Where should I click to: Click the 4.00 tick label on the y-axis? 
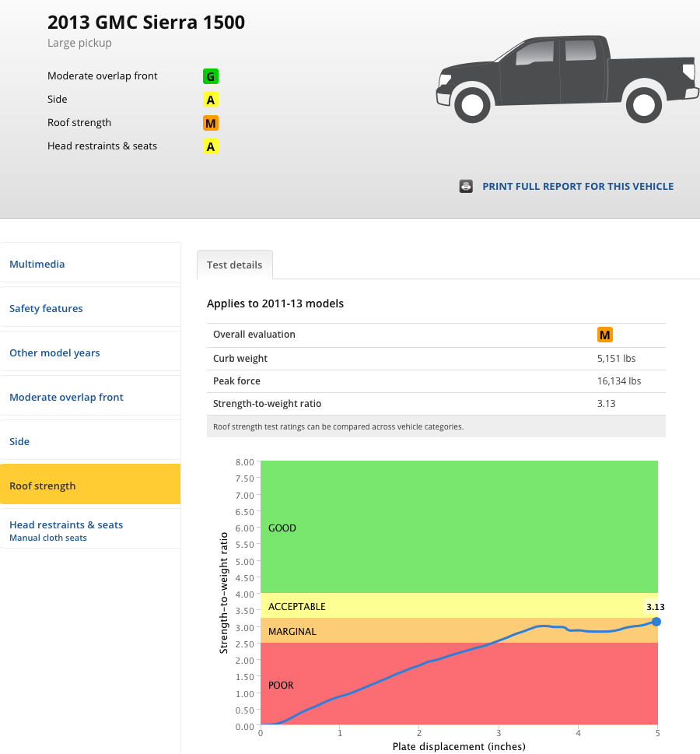[245, 594]
